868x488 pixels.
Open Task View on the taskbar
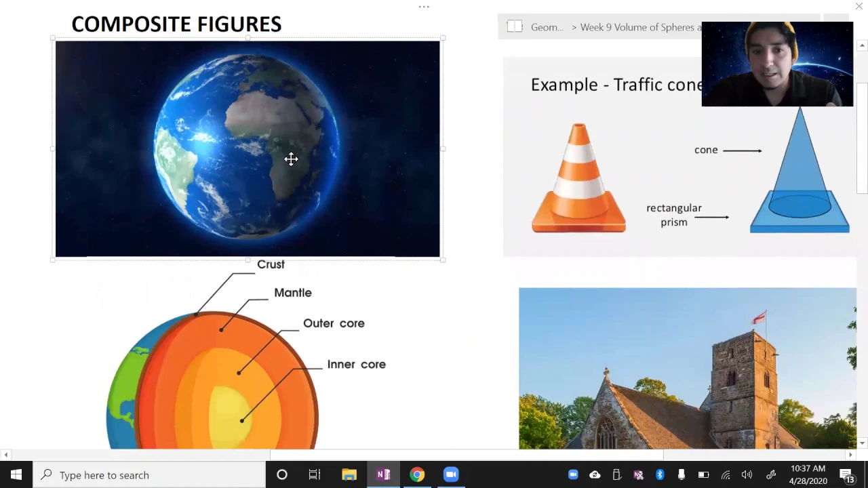pyautogui.click(x=315, y=475)
